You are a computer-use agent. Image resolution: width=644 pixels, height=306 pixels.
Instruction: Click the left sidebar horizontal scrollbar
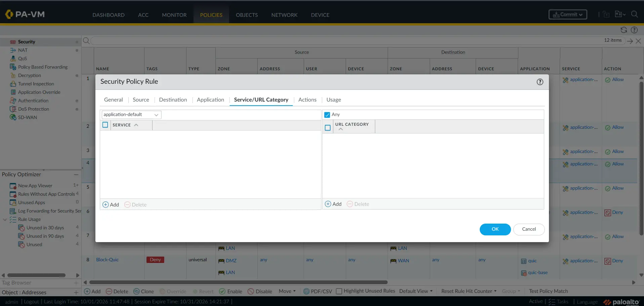click(x=36, y=275)
